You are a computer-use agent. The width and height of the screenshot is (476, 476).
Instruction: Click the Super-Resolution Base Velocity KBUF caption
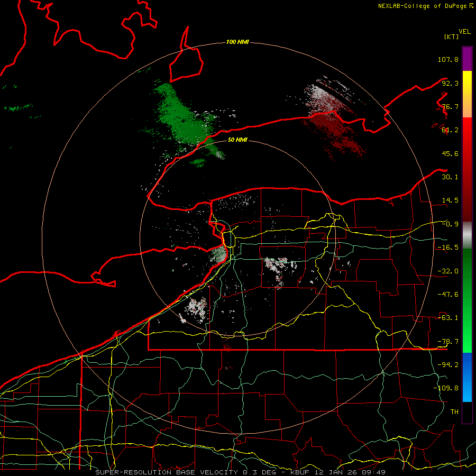pos(241,472)
